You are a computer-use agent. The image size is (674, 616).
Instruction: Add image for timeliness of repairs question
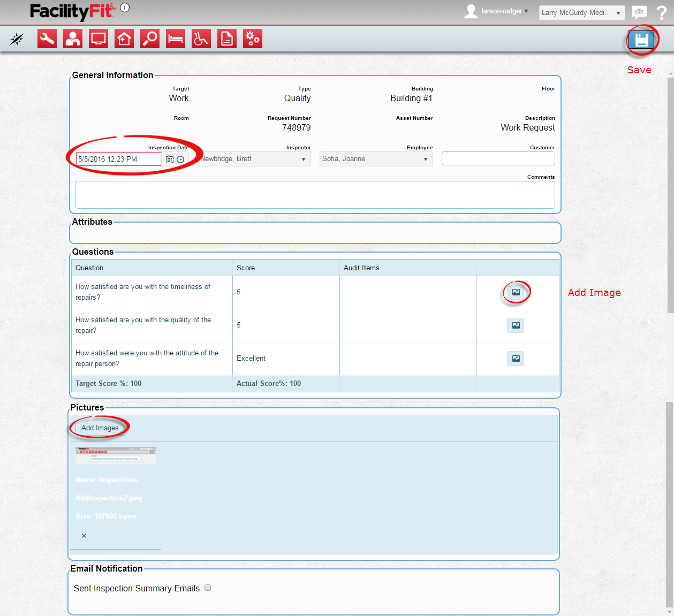pyautogui.click(x=516, y=292)
